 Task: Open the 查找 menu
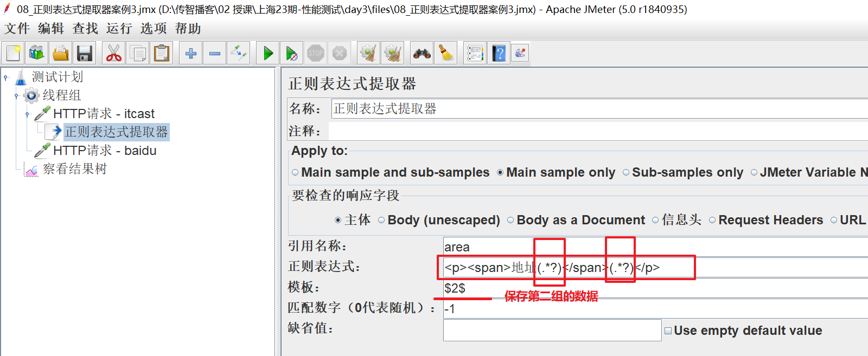tap(85, 28)
